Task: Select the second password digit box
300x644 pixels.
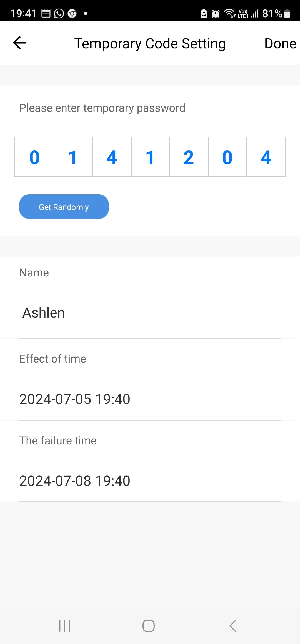Action: click(73, 157)
